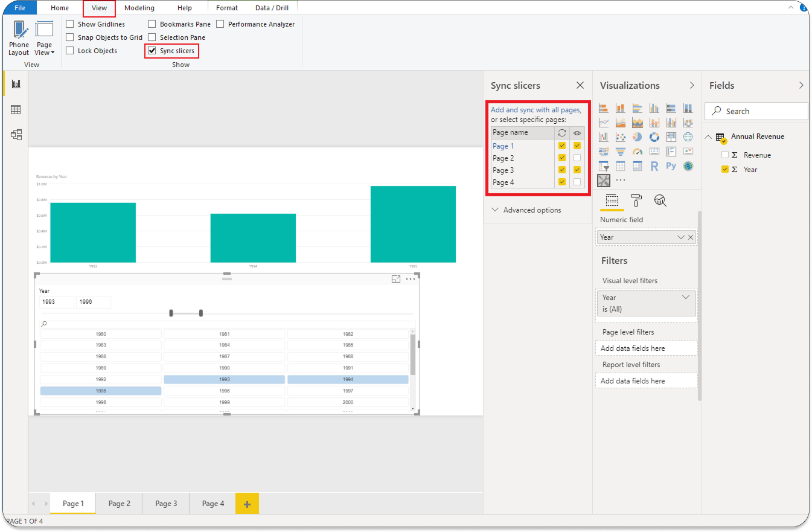
Task: Insert the funnel chart visual
Action: coord(620,152)
